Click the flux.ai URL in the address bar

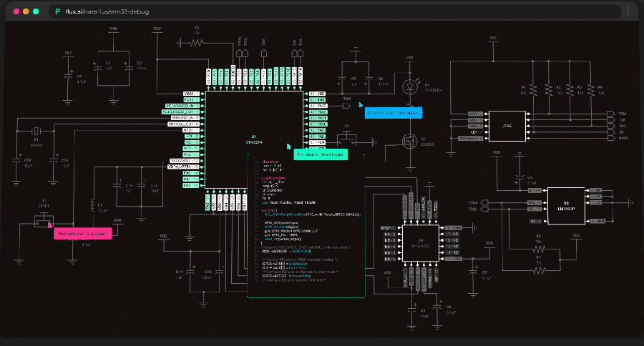point(107,11)
